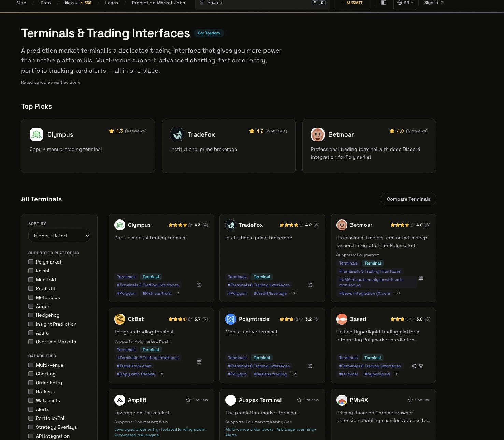
Task: Click the #Risk controls tag on Olympus card
Action: click(157, 293)
